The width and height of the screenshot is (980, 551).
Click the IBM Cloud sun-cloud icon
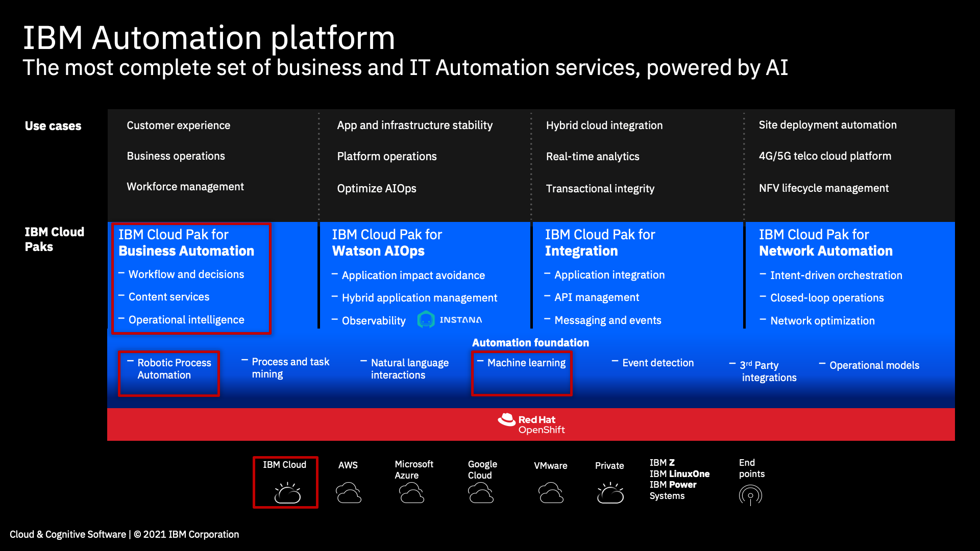[287, 493]
